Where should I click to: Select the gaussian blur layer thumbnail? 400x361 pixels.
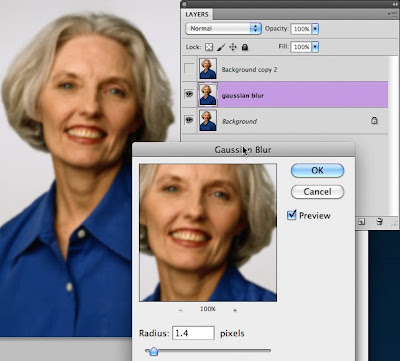click(x=208, y=95)
